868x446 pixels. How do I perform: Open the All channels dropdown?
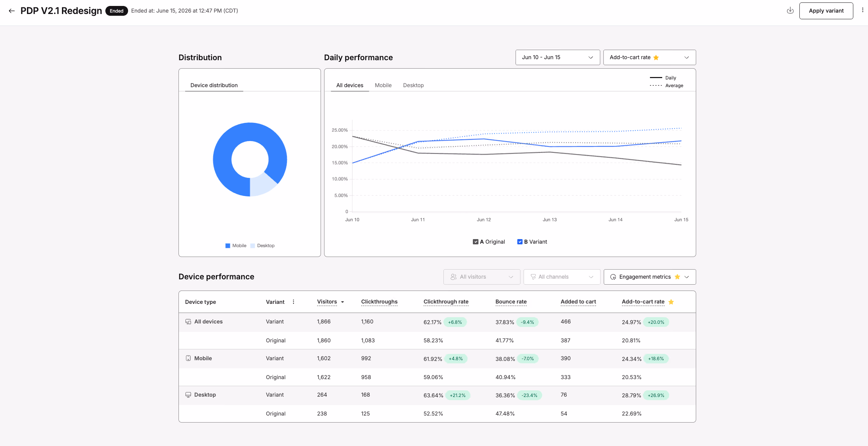[562, 277]
